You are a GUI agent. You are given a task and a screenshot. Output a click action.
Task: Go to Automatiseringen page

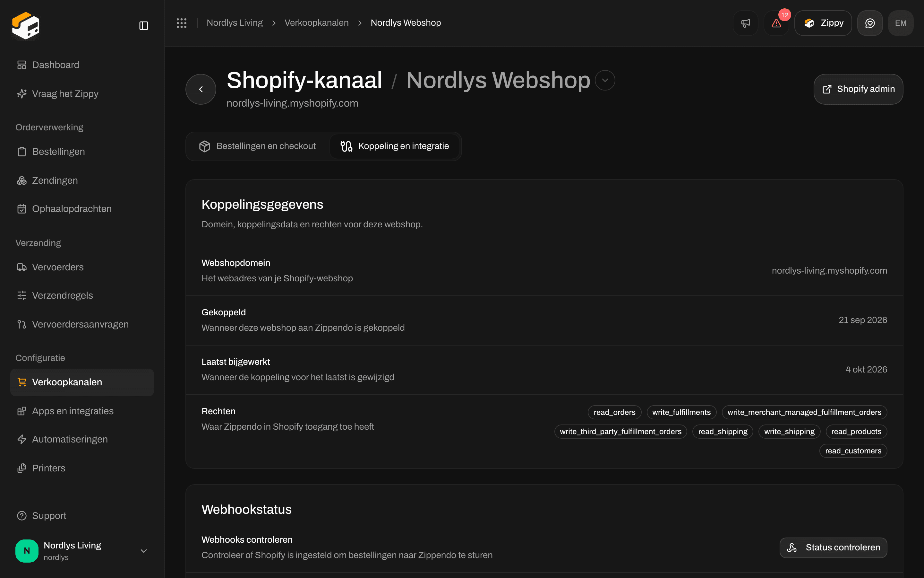82,439
